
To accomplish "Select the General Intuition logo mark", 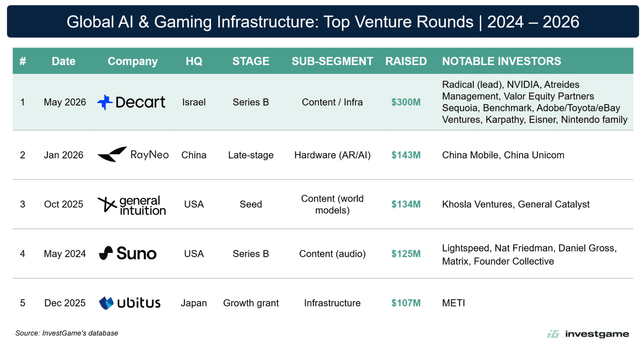I will coord(107,204).
